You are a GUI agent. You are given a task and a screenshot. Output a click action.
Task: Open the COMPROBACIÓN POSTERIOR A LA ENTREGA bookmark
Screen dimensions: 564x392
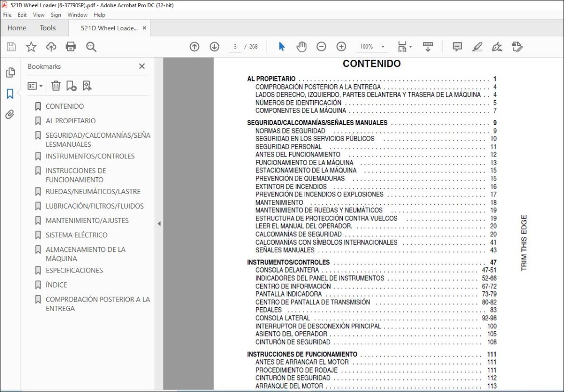[x=98, y=303]
